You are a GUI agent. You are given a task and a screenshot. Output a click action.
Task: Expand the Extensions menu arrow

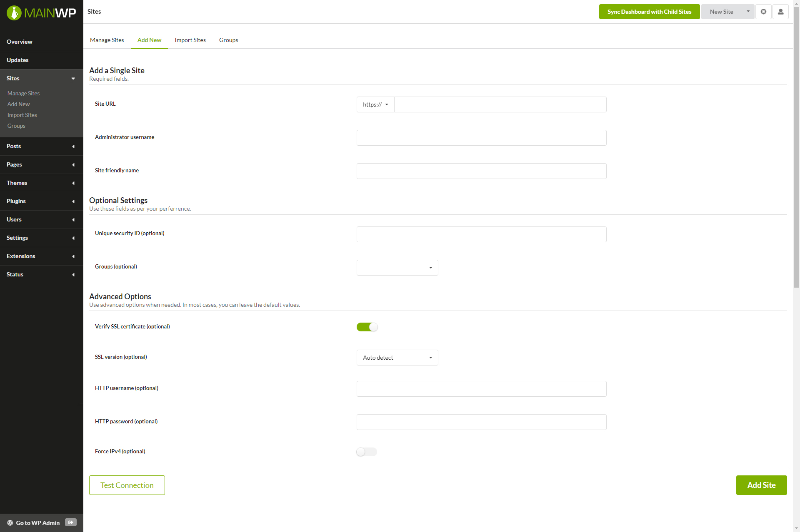[73, 256]
